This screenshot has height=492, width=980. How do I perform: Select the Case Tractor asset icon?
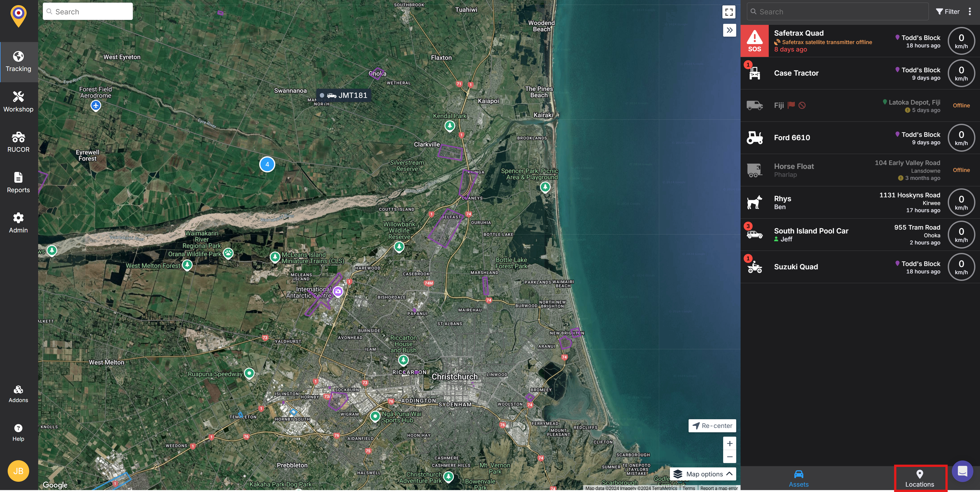(x=754, y=73)
